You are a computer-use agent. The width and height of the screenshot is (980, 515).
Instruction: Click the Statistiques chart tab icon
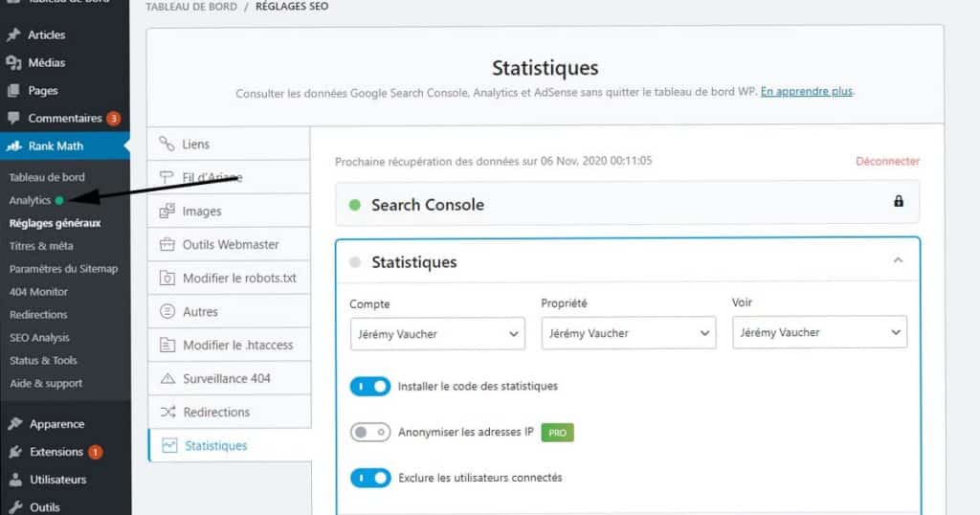169,446
